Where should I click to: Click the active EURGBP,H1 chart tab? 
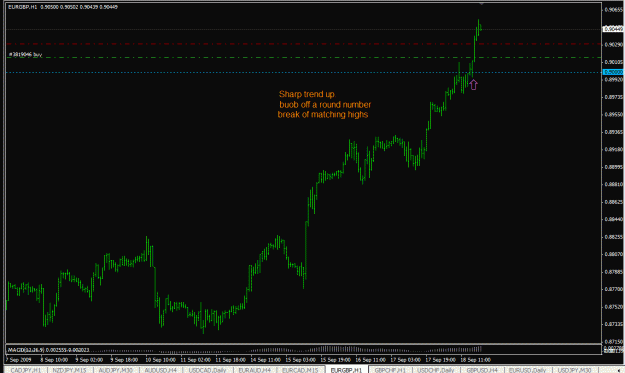click(x=346, y=370)
